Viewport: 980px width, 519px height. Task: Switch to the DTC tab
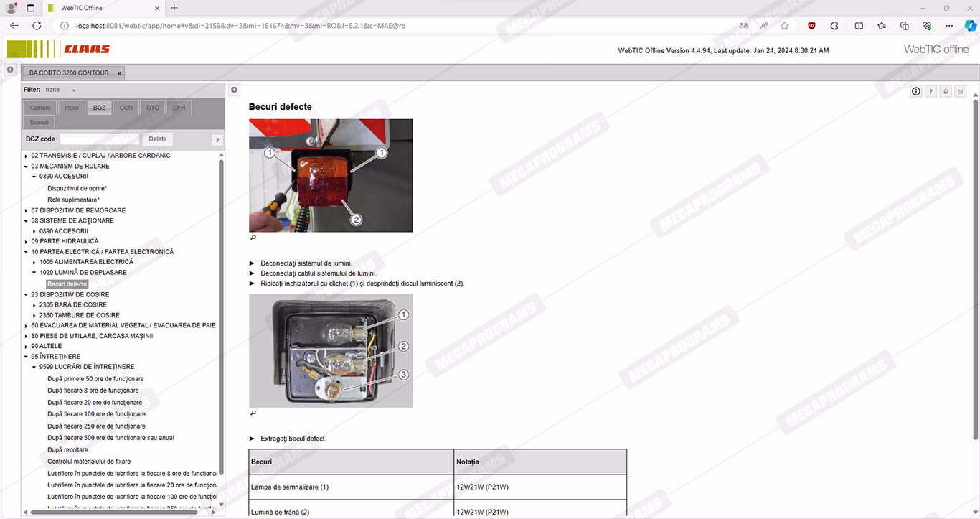(153, 108)
